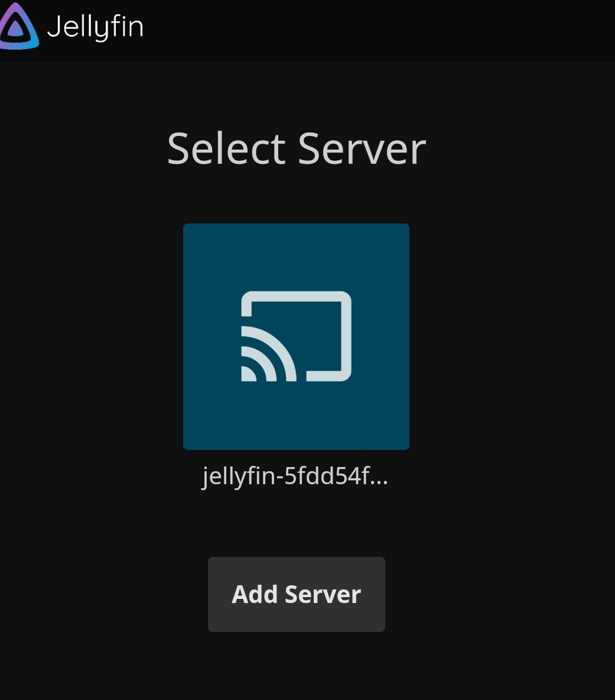Click the Jellyfin logo icon
This screenshot has height=700, width=615.
coord(19,26)
